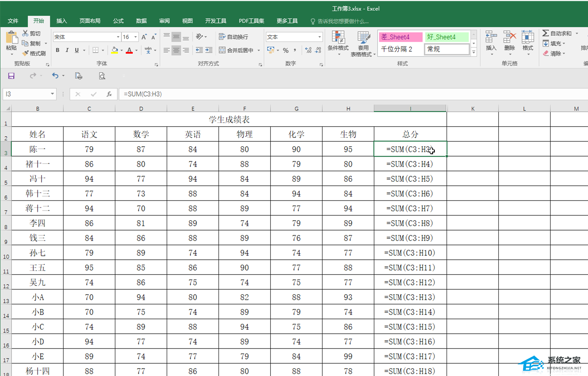Viewport: 588px width, 376px height.
Task: Save the workbook with the purple disk icon
Action: (x=11, y=76)
